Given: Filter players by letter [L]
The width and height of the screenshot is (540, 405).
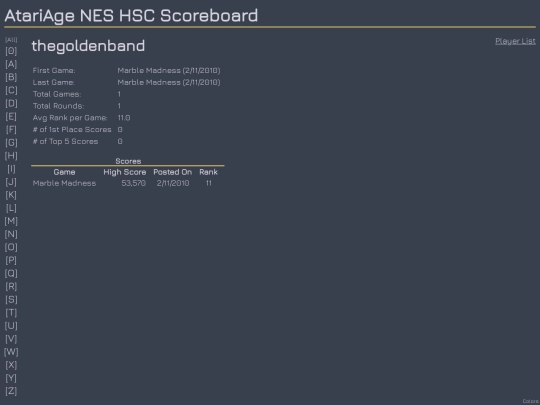Looking at the screenshot, I should pyautogui.click(x=11, y=208).
